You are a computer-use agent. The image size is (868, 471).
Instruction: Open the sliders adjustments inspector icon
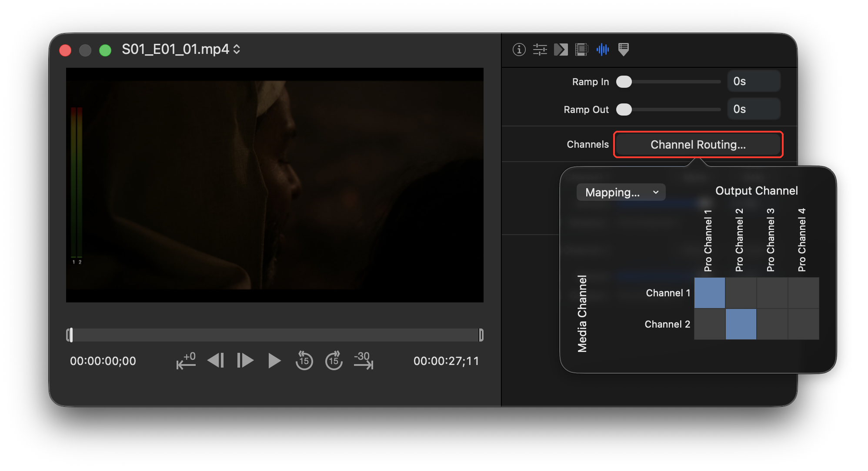(x=540, y=50)
